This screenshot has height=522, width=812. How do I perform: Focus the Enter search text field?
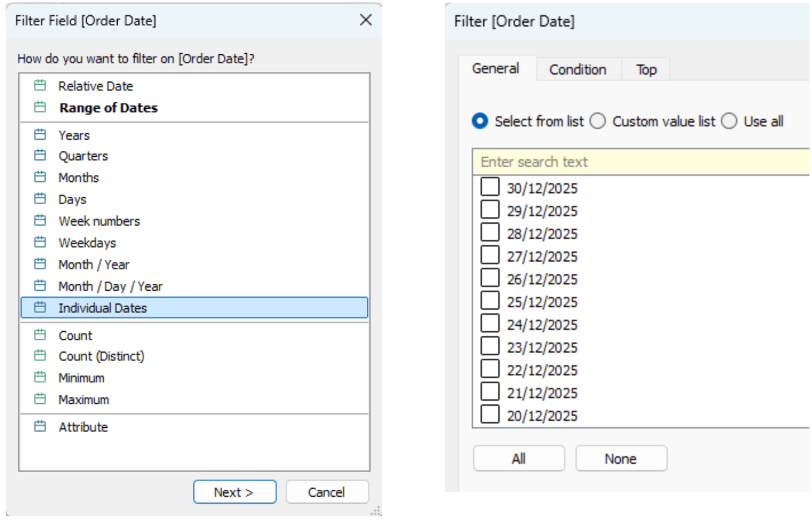coord(639,162)
